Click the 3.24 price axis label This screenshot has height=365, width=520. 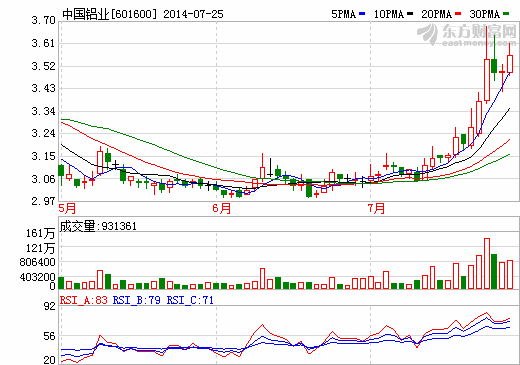43,133
